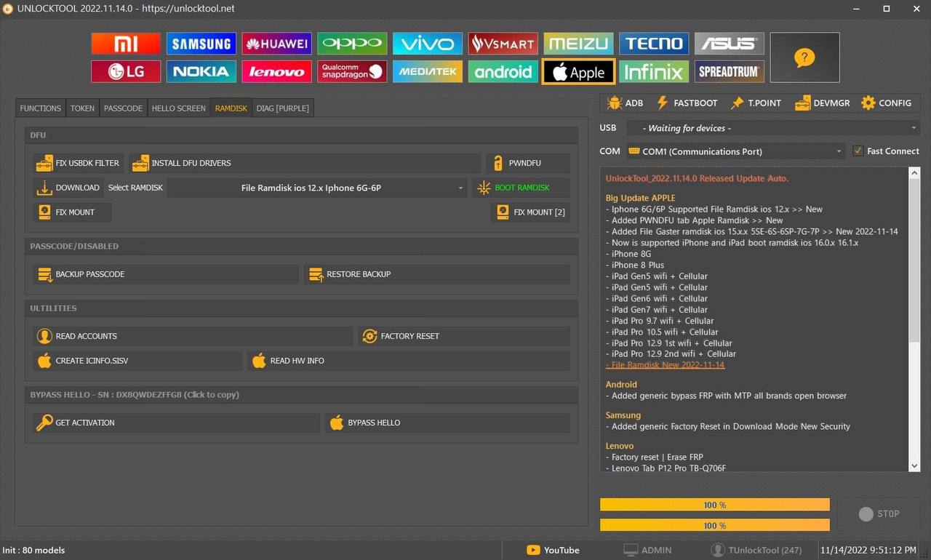
Task: Click BYPASS HELLO button
Action: coord(447,423)
